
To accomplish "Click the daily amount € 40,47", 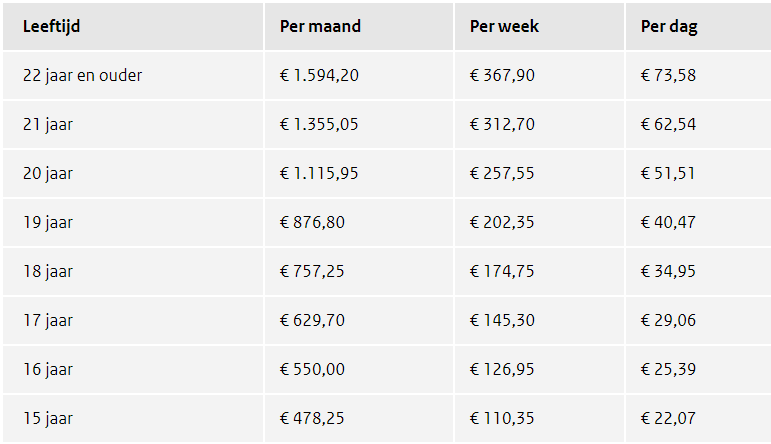I will click(668, 223).
